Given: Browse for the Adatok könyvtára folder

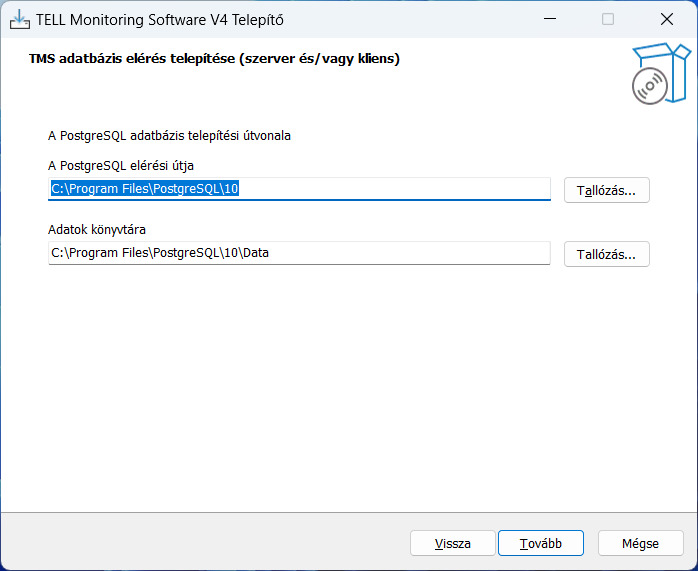Looking at the screenshot, I should [x=606, y=254].
